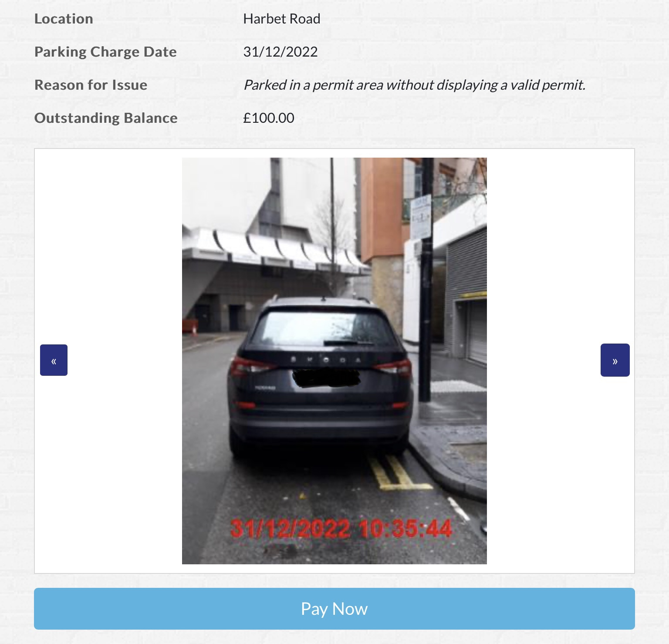Select the Parking Charge Date label
This screenshot has width=669, height=644.
105,52
